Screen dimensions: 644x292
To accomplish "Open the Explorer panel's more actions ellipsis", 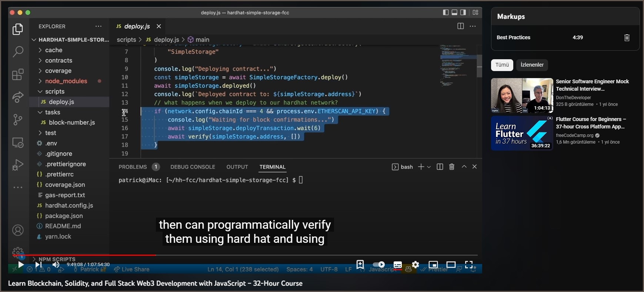I will point(98,26).
